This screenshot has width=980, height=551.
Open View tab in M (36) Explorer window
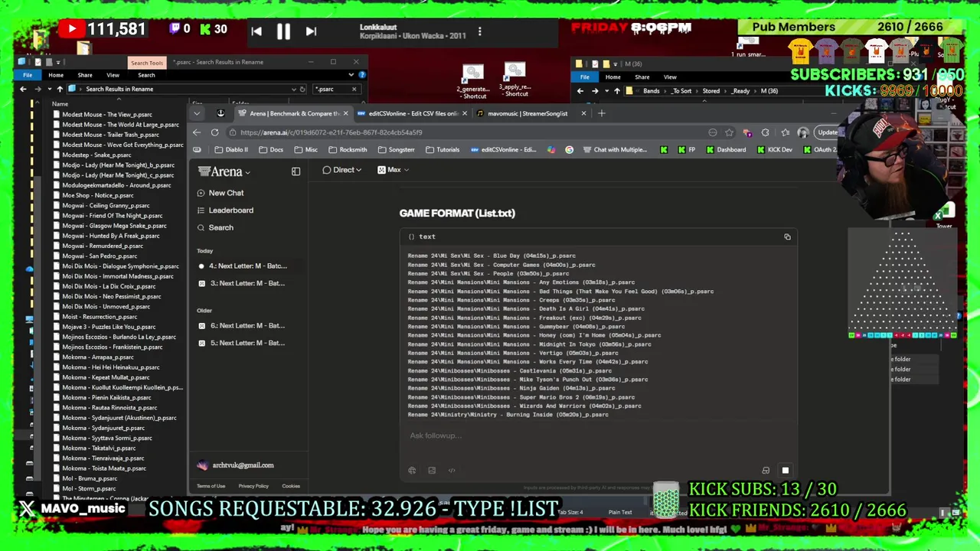670,77
